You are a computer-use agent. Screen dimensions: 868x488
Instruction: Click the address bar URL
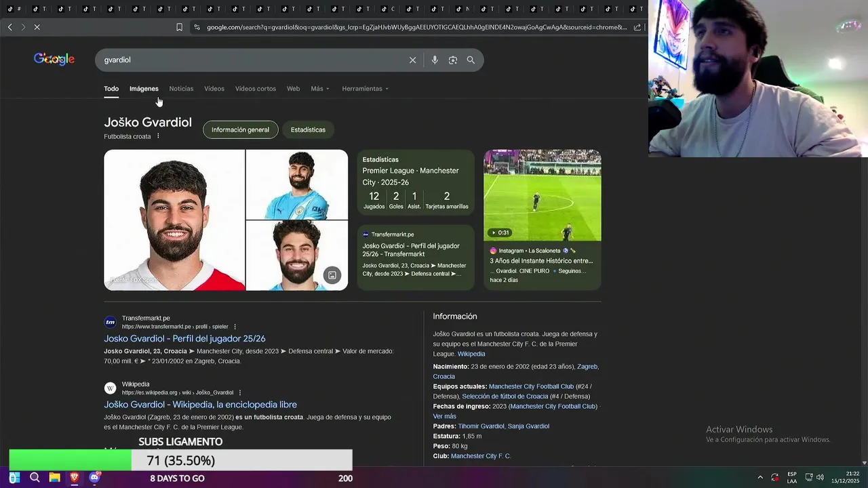pos(416,27)
